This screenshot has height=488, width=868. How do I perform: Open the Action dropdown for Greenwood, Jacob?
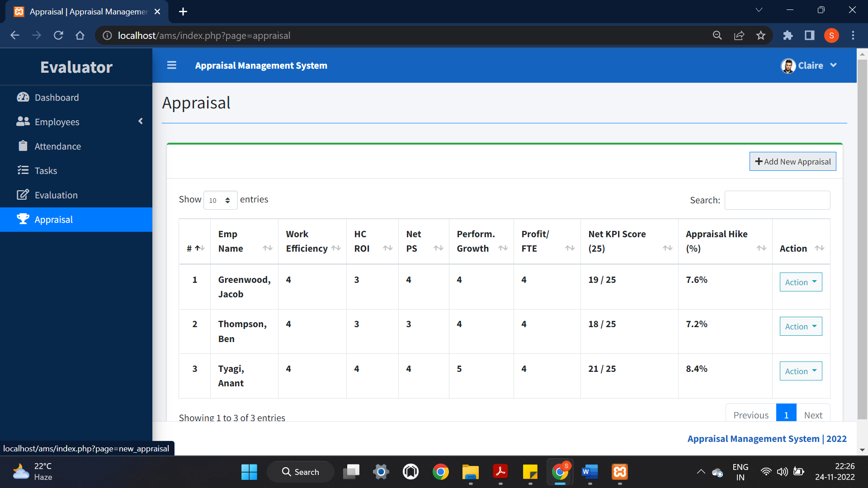point(800,282)
